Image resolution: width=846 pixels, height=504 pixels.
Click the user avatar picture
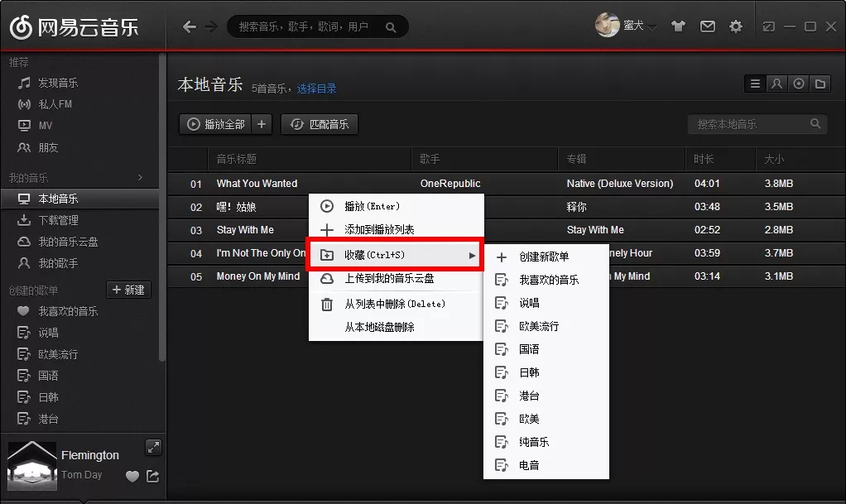[x=607, y=25]
